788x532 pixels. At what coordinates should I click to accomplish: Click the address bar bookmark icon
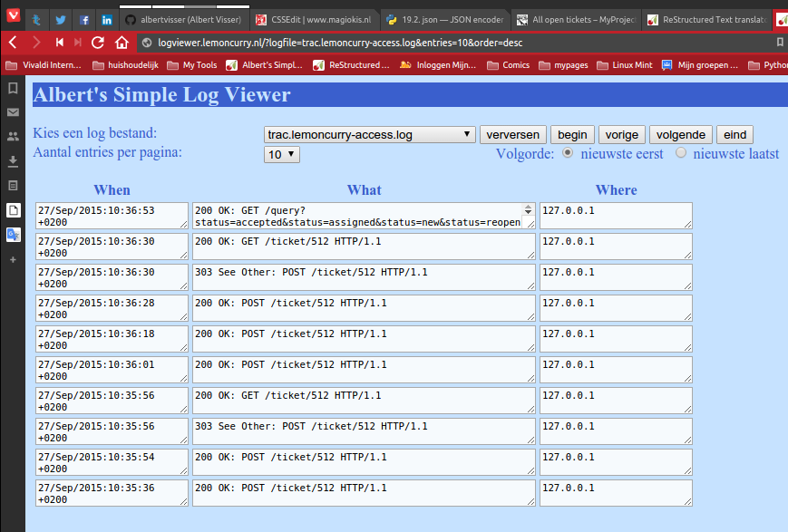pos(780,43)
